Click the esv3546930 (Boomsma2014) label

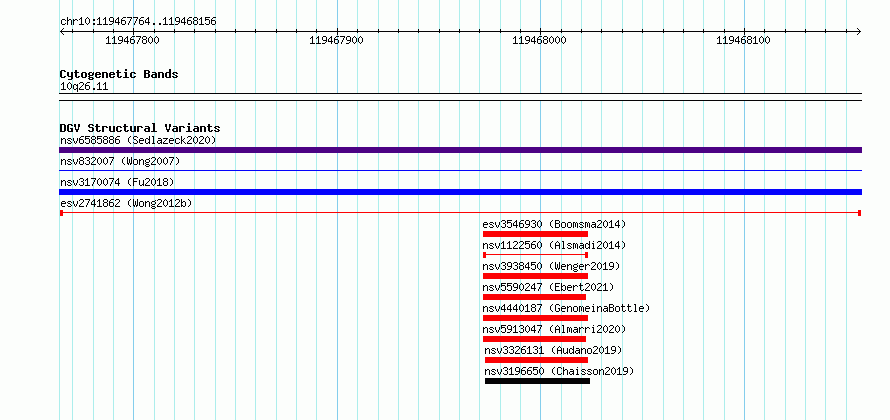(555, 224)
